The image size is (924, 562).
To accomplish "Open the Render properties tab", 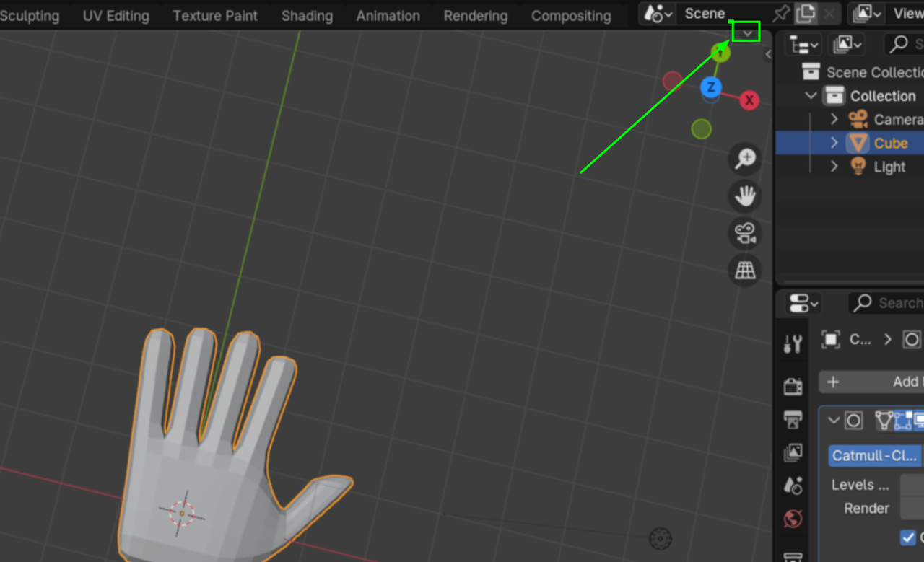I will click(x=793, y=386).
